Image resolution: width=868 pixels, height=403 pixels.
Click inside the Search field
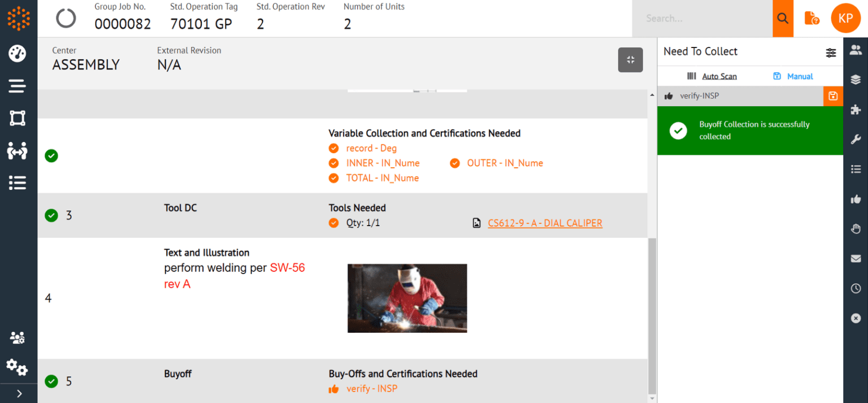tap(701, 18)
